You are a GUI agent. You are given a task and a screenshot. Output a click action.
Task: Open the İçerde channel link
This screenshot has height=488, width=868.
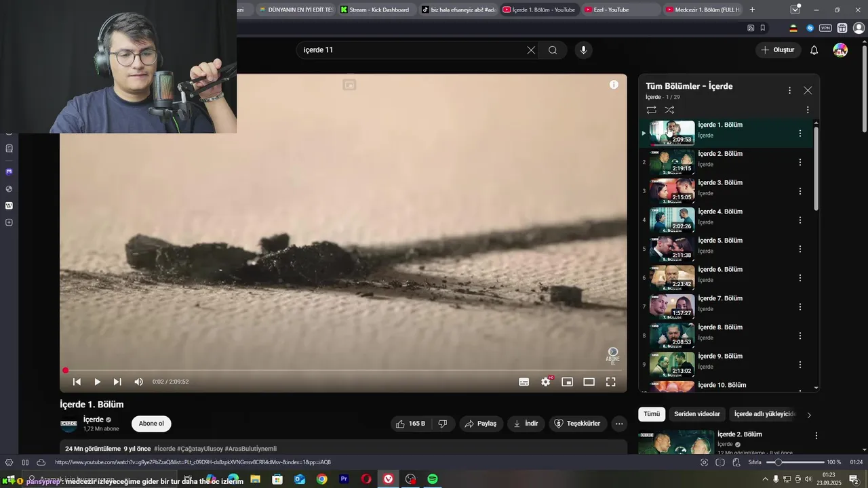click(x=94, y=420)
